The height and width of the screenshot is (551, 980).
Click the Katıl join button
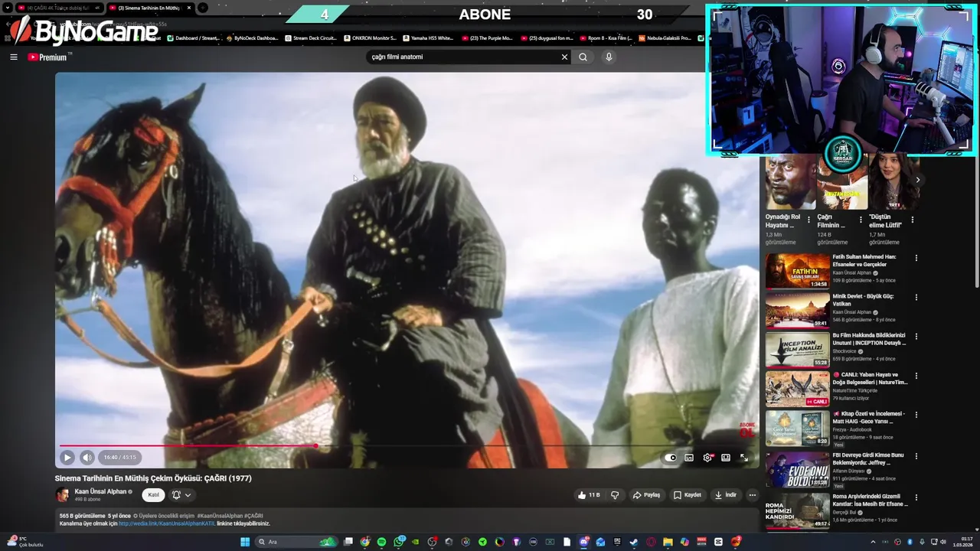[x=153, y=495]
